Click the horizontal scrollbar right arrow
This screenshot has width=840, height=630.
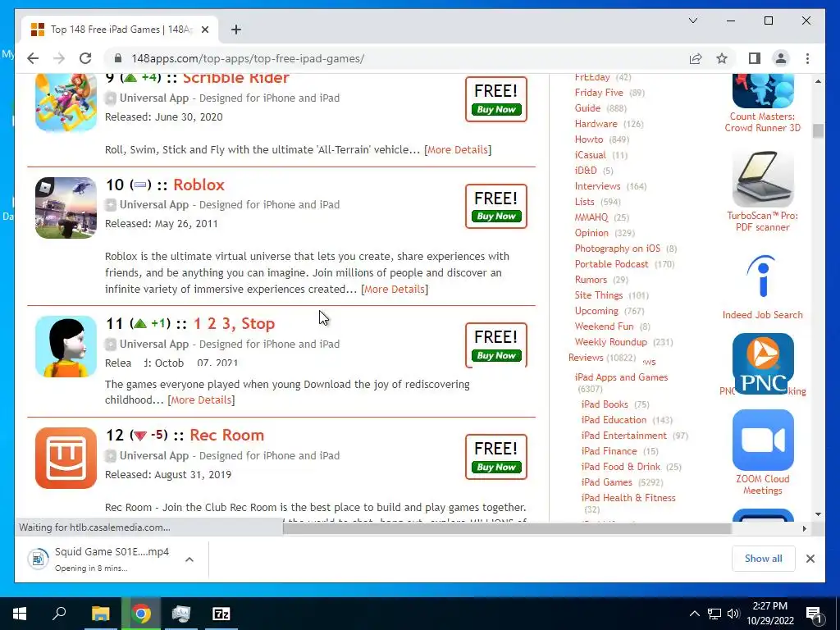[804, 528]
